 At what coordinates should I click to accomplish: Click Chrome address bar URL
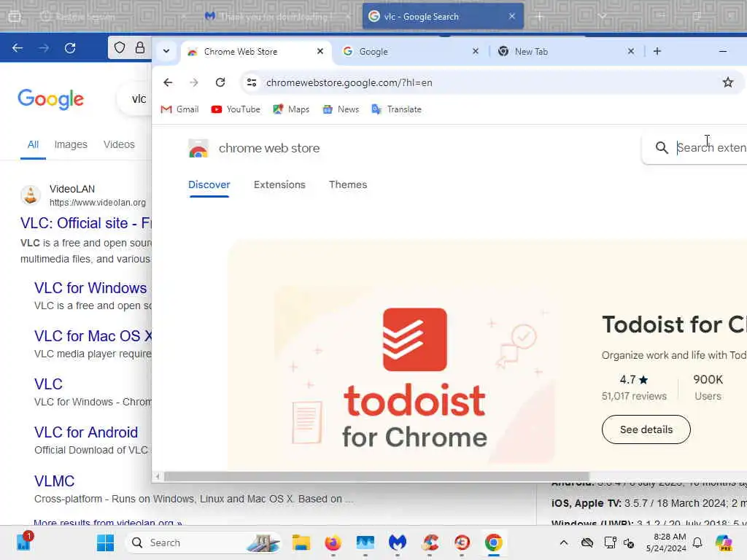[x=349, y=83]
